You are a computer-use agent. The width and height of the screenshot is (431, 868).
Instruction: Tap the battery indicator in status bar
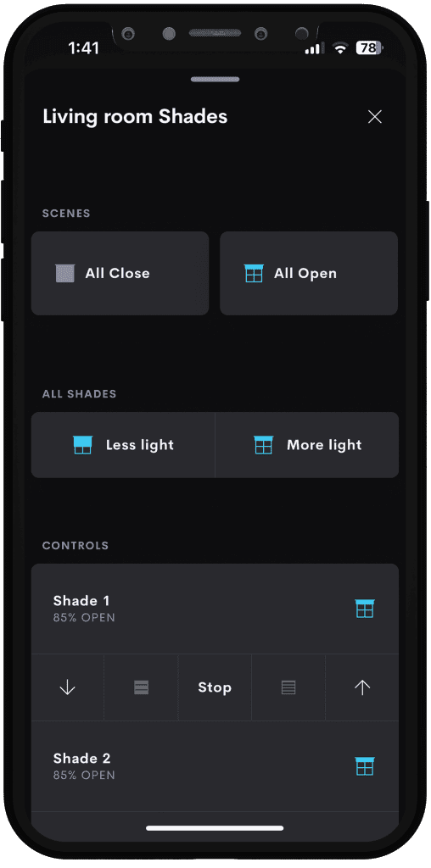(x=370, y=48)
